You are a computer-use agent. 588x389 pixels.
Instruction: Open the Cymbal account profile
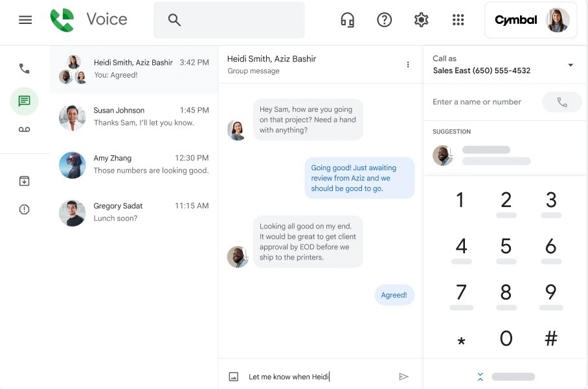[x=530, y=20]
